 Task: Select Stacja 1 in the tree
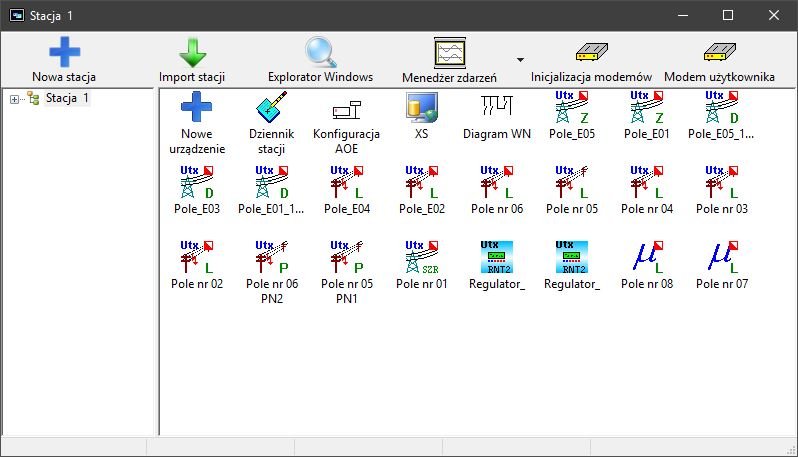pos(66,98)
